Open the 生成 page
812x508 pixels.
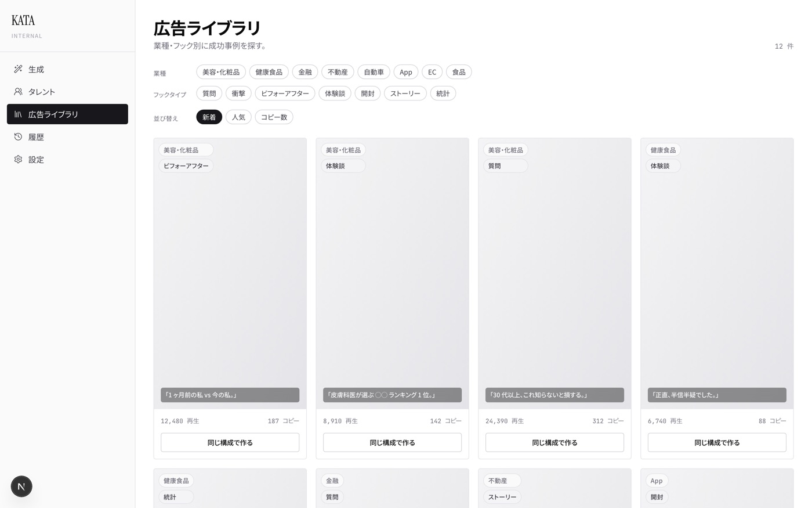(x=67, y=69)
